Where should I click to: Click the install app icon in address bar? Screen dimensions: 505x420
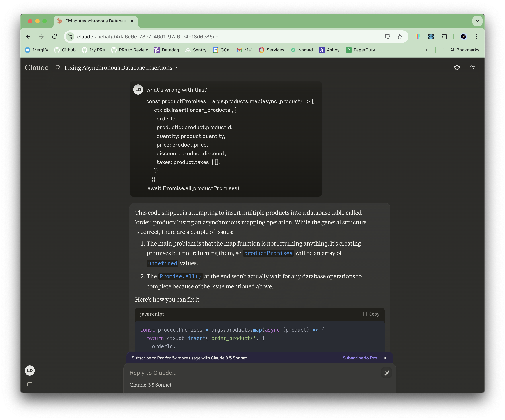coord(388,37)
